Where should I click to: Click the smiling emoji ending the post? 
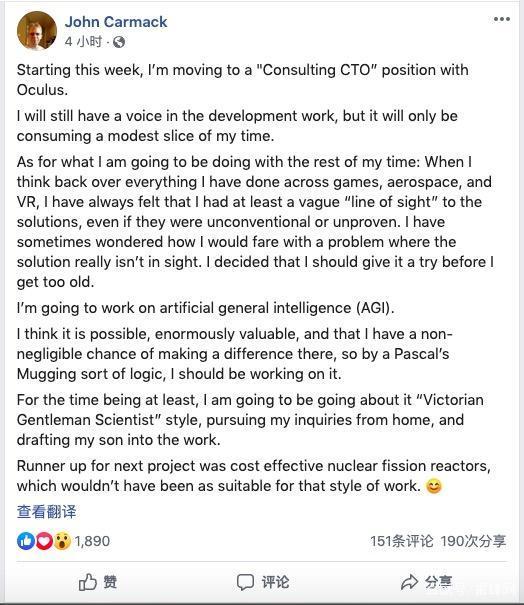point(434,486)
